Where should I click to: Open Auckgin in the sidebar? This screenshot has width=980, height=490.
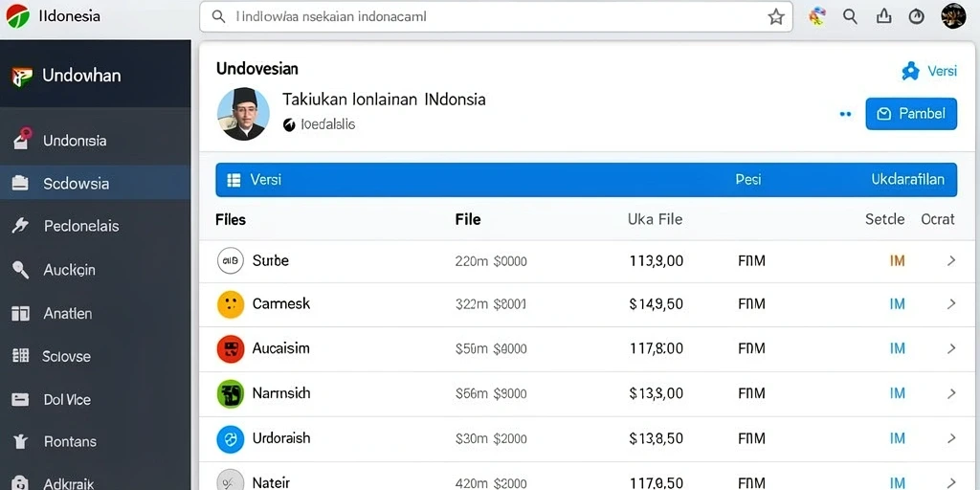[x=95, y=270]
